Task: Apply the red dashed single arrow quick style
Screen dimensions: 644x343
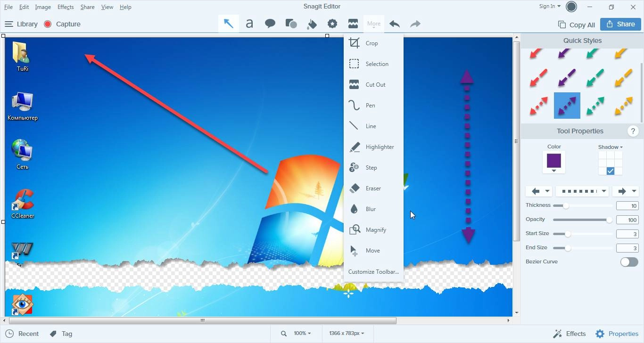Action: pyautogui.click(x=538, y=78)
